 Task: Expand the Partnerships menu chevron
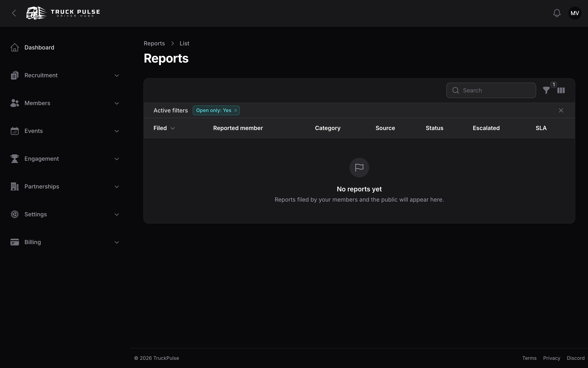click(x=117, y=187)
